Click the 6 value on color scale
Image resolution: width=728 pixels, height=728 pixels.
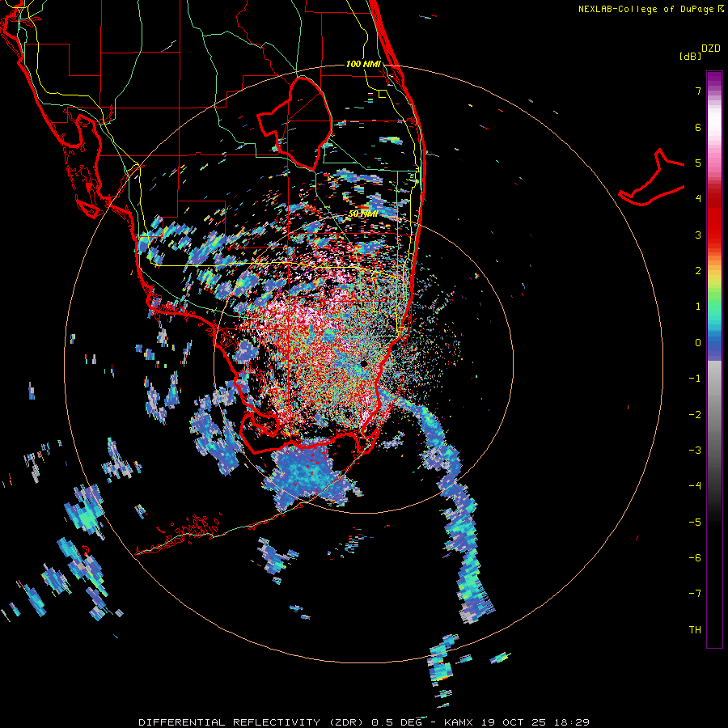coord(698,127)
